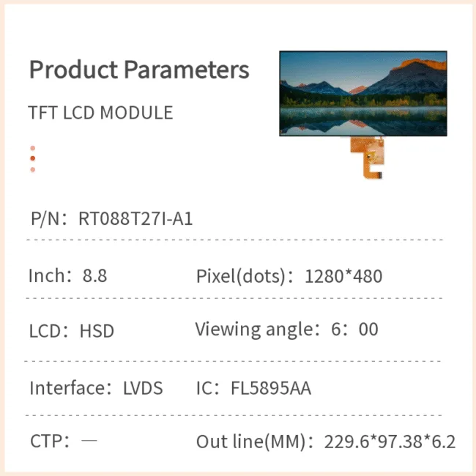The width and height of the screenshot is (476, 476).
Task: Select the 229.6*97.38*6.2 dimensions value
Action: click(390, 442)
